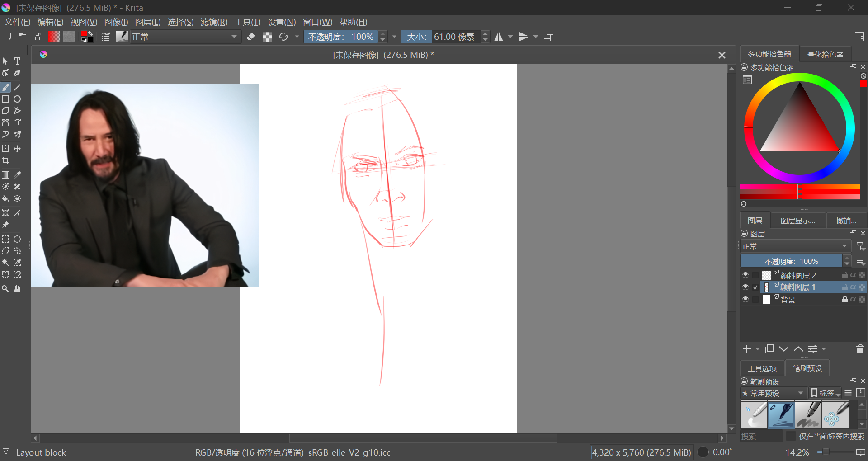Image resolution: width=868 pixels, height=461 pixels.
Task: Click the brush preset 搜索 field
Action: click(761, 436)
